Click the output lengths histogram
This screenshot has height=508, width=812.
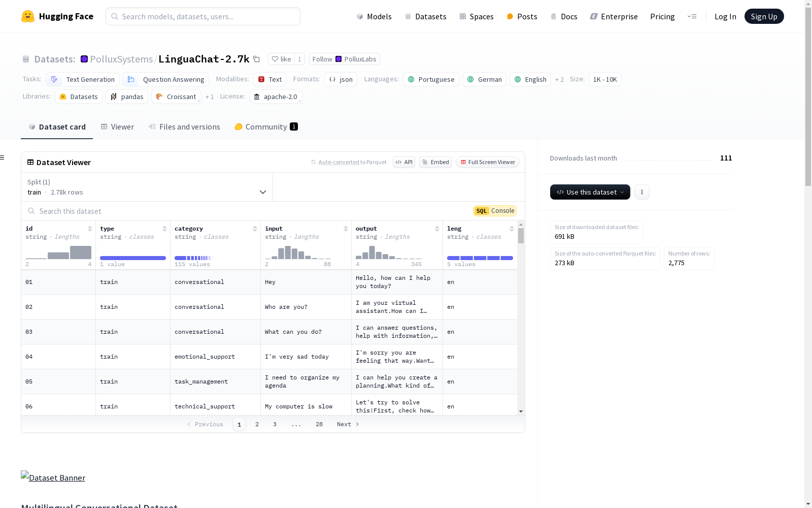pos(389,252)
